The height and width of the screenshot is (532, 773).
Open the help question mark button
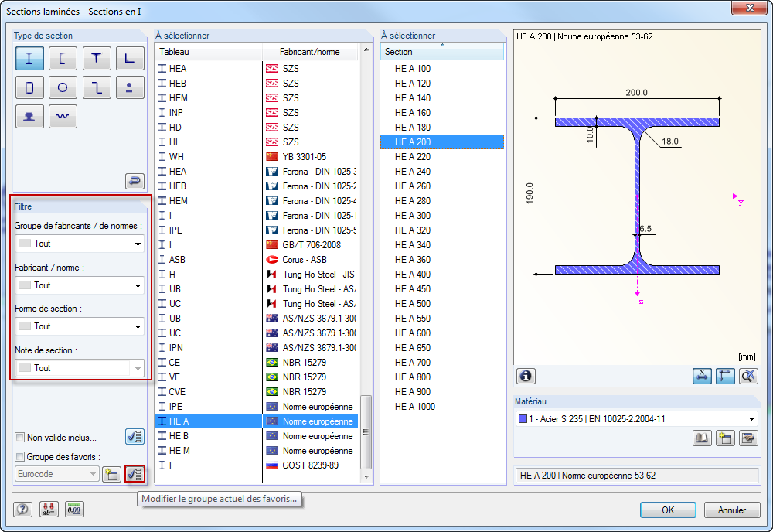click(22, 510)
